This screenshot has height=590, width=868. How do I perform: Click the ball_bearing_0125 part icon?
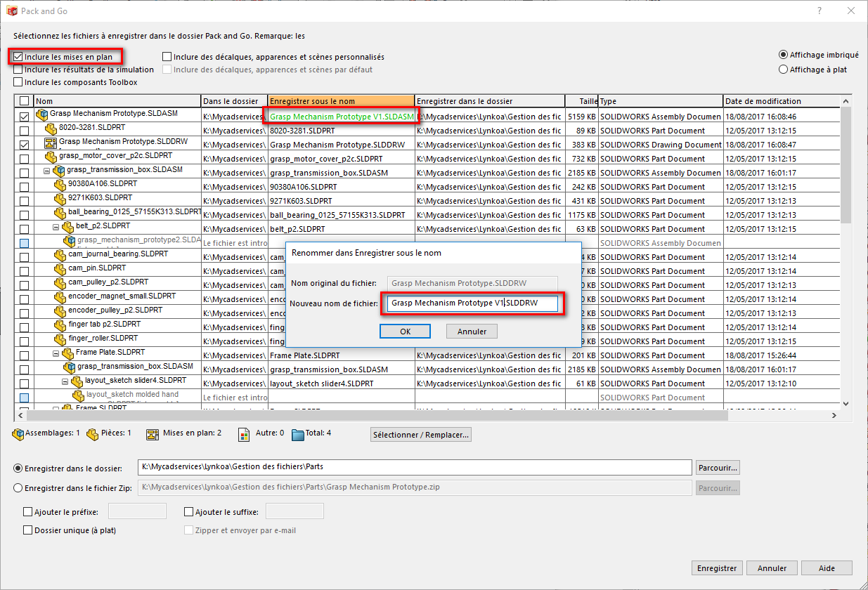(60, 213)
